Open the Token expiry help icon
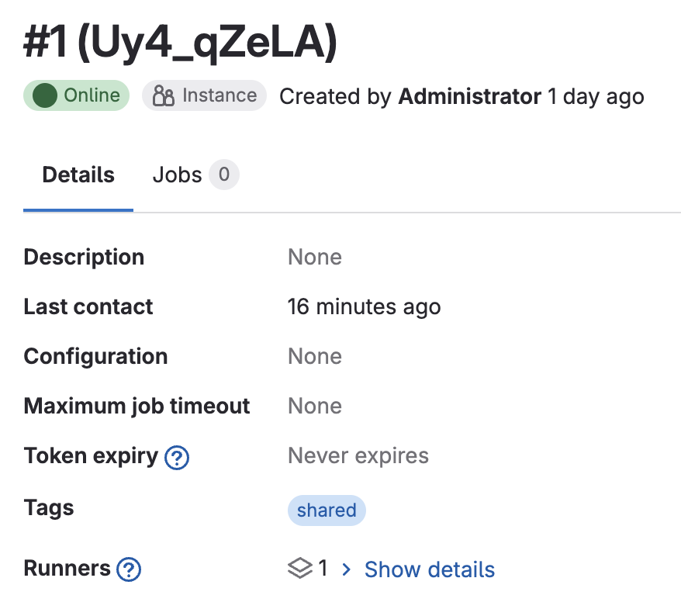The image size is (681, 616). point(176,458)
